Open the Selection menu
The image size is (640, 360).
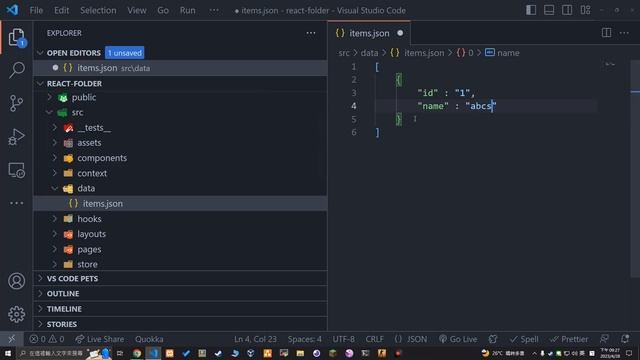tap(98, 10)
